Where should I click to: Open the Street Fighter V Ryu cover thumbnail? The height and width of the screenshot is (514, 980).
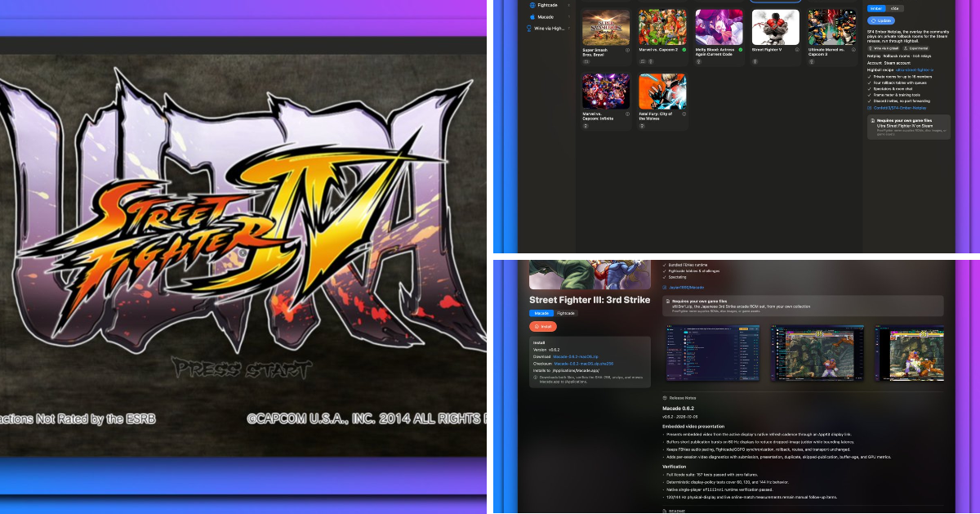coord(776,27)
